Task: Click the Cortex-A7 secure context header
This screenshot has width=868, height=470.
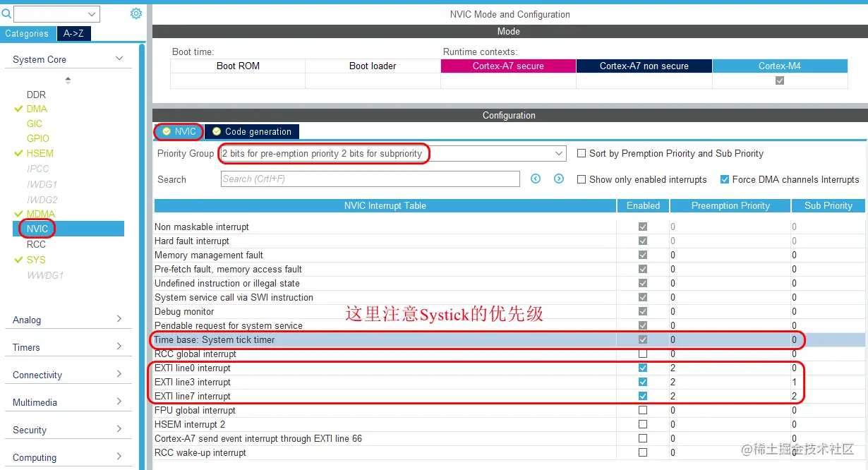Action: point(508,66)
